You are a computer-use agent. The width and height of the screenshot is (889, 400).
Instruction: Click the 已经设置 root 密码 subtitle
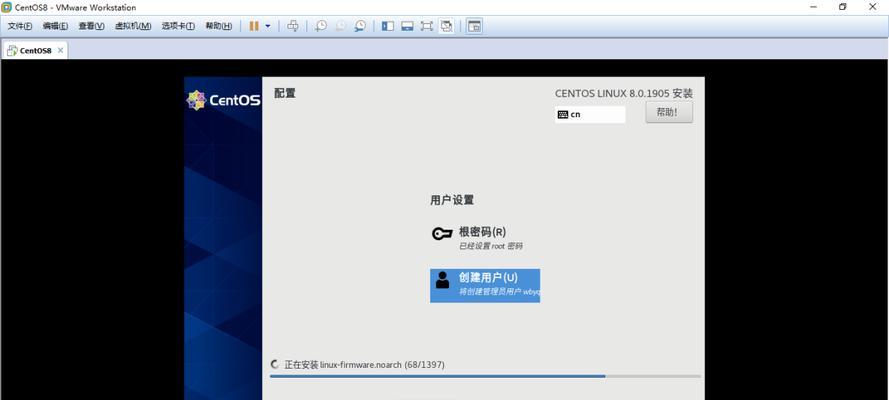(490, 247)
